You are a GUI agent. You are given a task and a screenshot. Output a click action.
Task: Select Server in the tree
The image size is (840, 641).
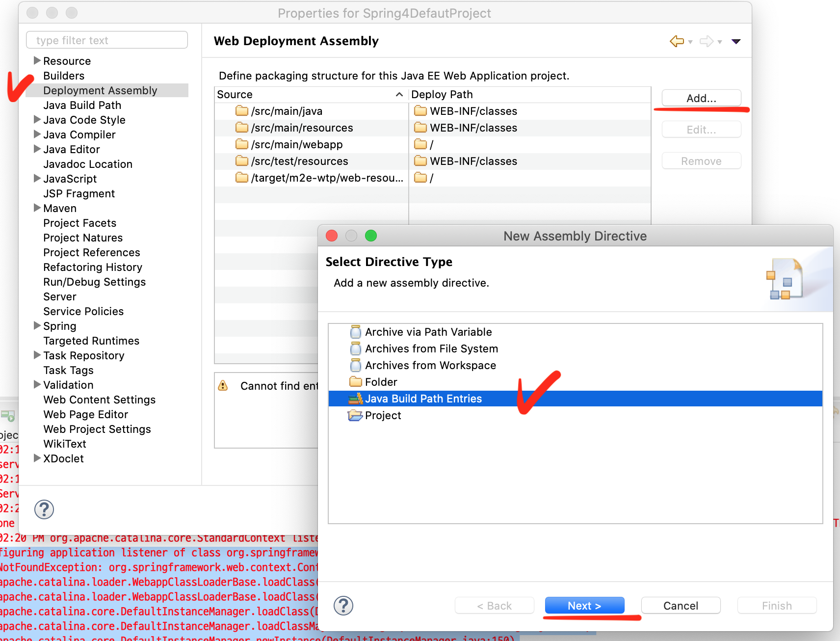click(60, 296)
